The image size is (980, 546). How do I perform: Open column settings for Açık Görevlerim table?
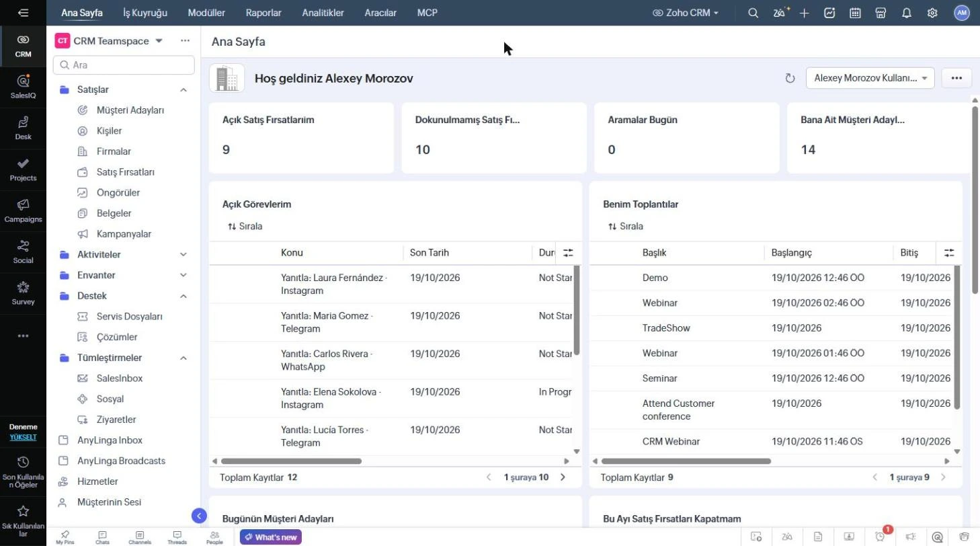pos(568,253)
